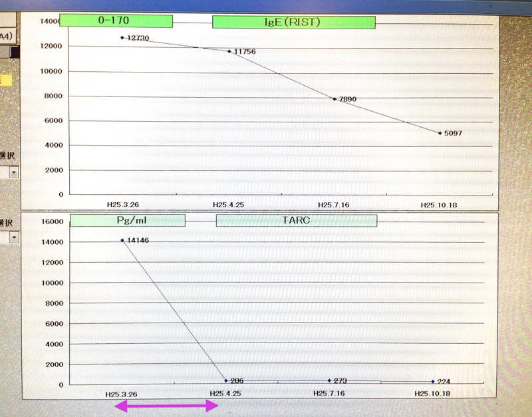Click the H25.7.16 date label on TARC chart
The image size is (532, 417).
click(329, 394)
